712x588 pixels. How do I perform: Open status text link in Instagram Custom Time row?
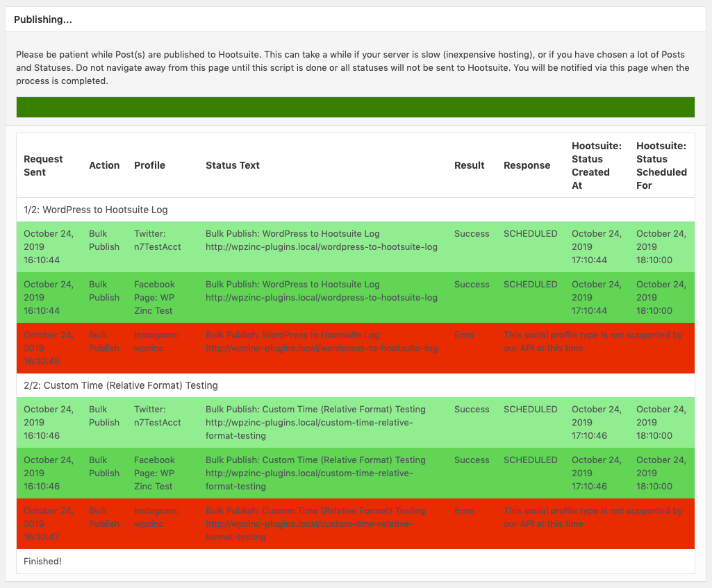coord(309,530)
